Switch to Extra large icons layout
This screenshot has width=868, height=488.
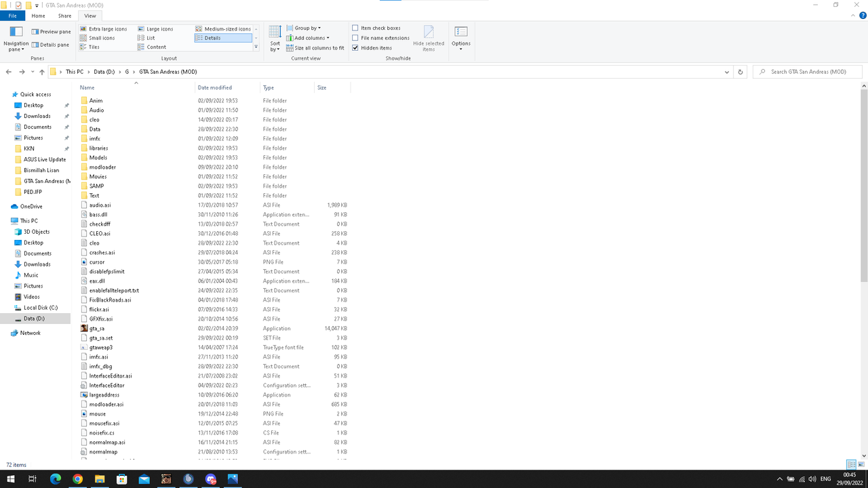click(x=104, y=29)
